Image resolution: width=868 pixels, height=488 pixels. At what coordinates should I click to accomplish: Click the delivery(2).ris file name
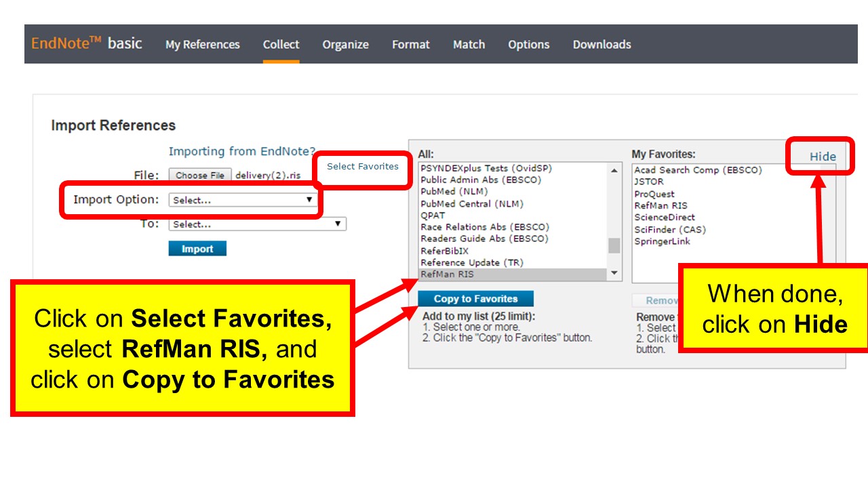click(268, 175)
